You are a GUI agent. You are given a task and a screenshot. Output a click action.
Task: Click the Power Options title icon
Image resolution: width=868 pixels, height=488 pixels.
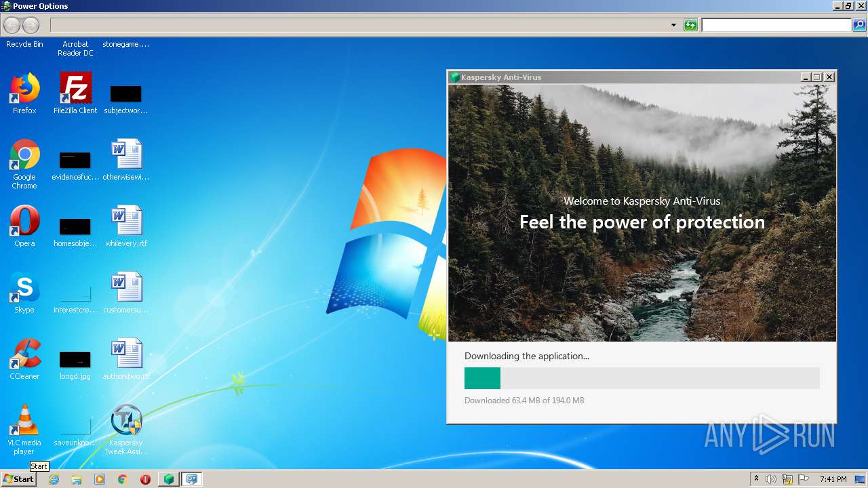pyautogui.click(x=6, y=6)
